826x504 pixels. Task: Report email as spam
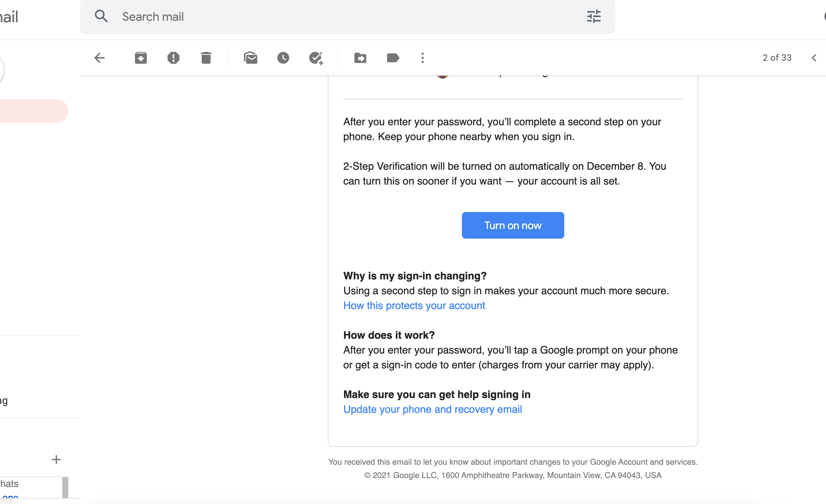coord(173,57)
